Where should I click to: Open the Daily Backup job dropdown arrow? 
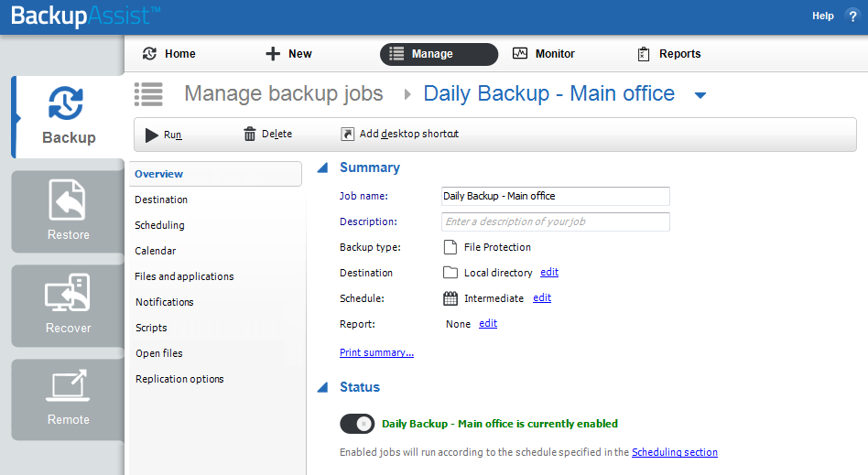[x=700, y=95]
